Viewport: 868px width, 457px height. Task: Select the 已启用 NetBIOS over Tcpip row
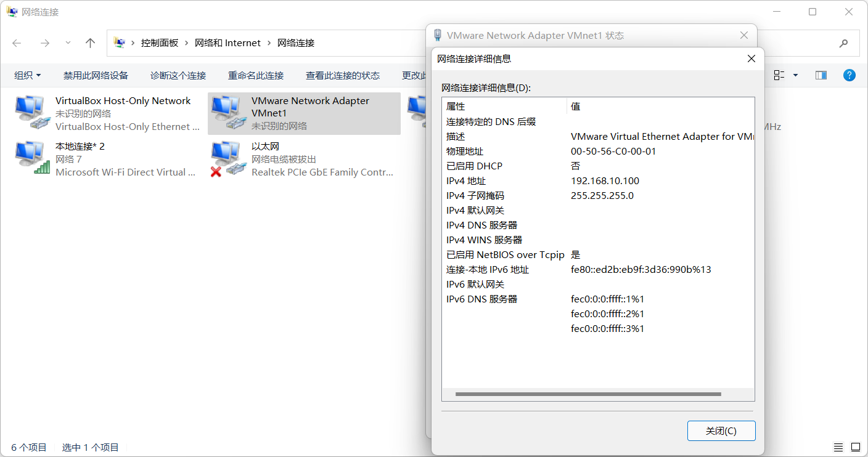(x=598, y=254)
